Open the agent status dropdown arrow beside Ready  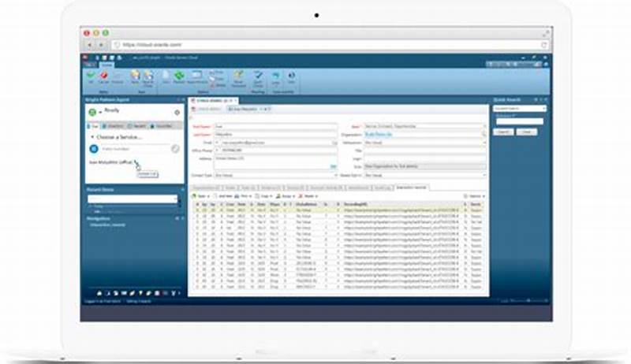[101, 113]
